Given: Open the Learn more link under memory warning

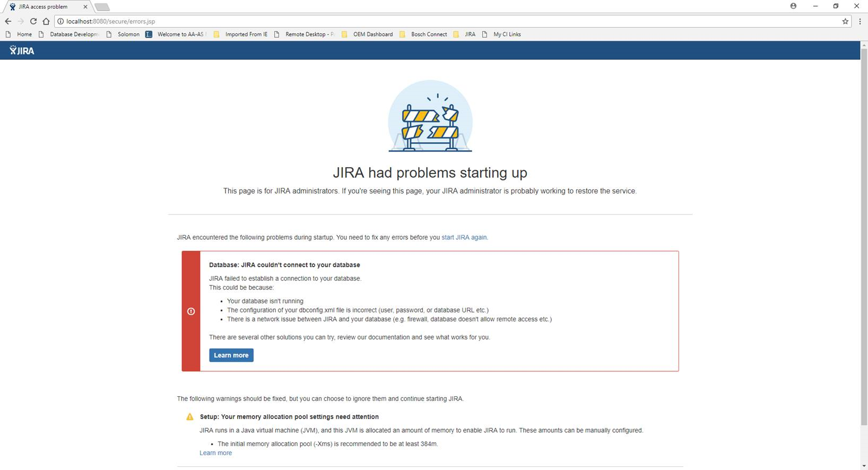Looking at the screenshot, I should [x=215, y=453].
